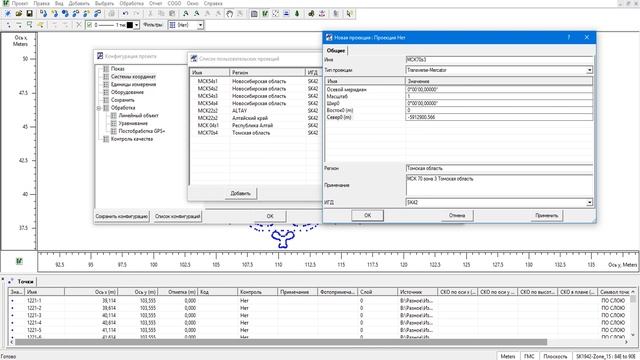640x360 pixels.
Task: Click the Фильтры button
Action: tap(153, 25)
